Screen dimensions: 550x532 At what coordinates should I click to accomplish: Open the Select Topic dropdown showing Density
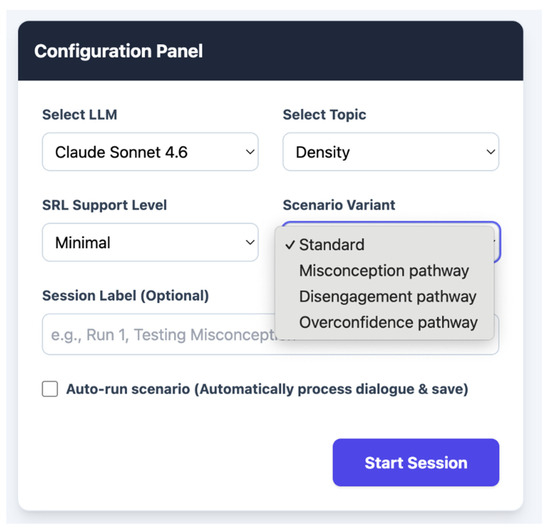(x=391, y=152)
